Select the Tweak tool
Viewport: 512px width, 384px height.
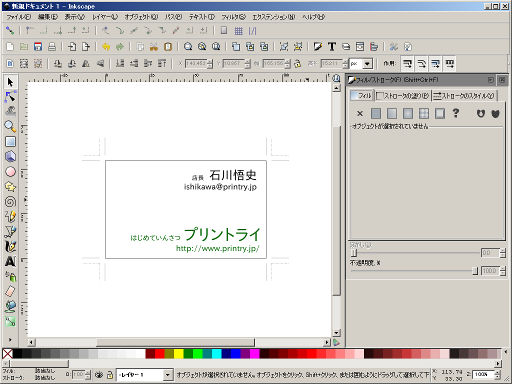coord(10,111)
